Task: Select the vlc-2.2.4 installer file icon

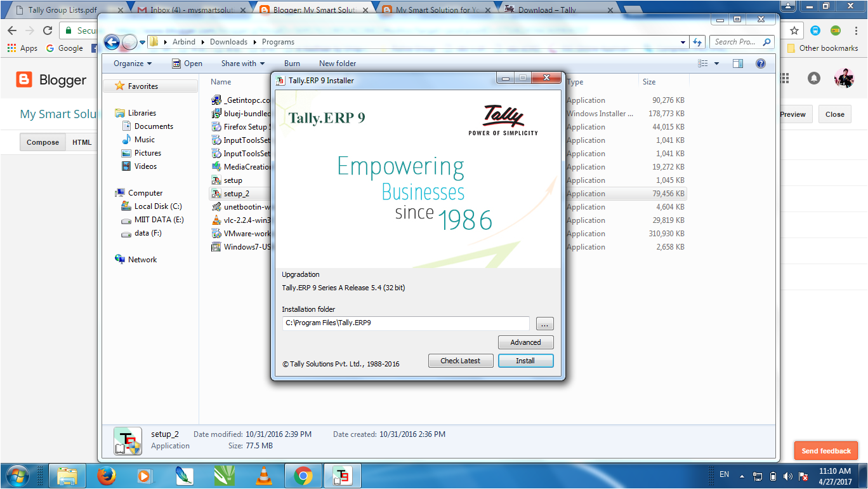Action: 217,220
